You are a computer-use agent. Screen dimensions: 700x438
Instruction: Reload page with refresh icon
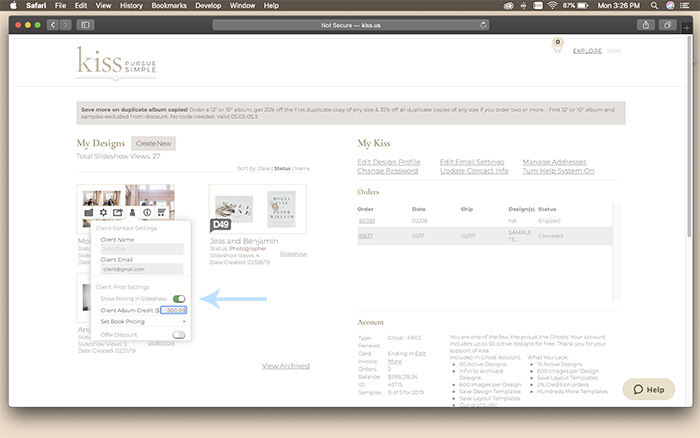tap(483, 25)
